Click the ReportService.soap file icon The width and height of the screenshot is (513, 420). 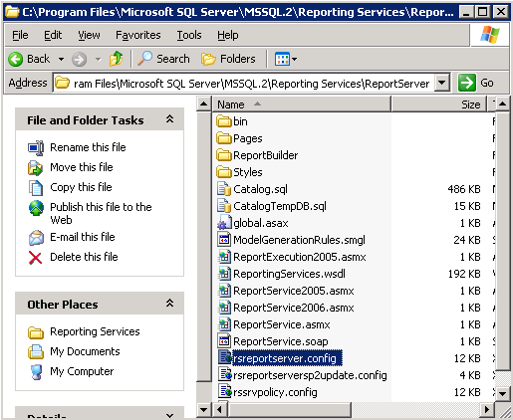[x=224, y=341]
